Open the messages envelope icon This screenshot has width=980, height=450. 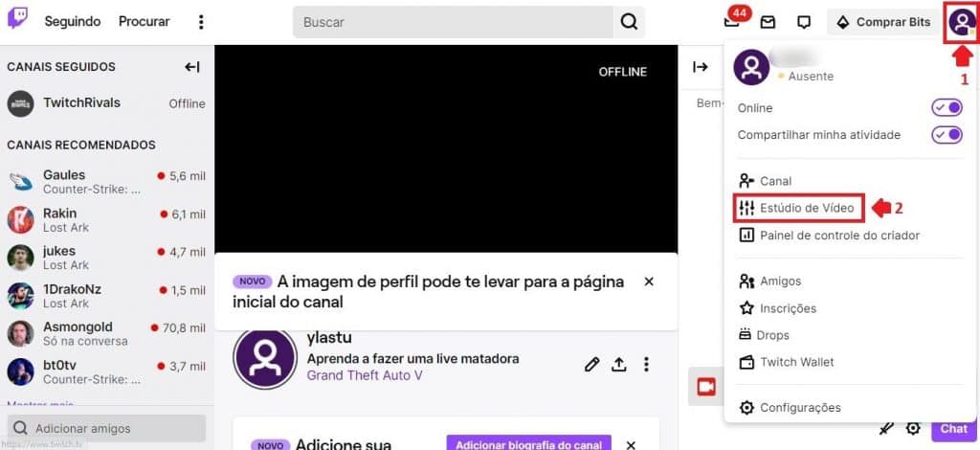(768, 23)
